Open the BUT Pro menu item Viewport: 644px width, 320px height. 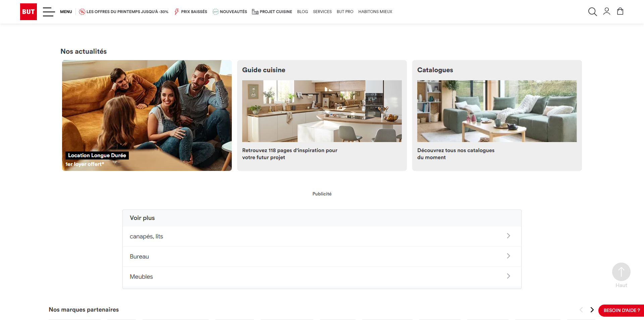pyautogui.click(x=345, y=12)
